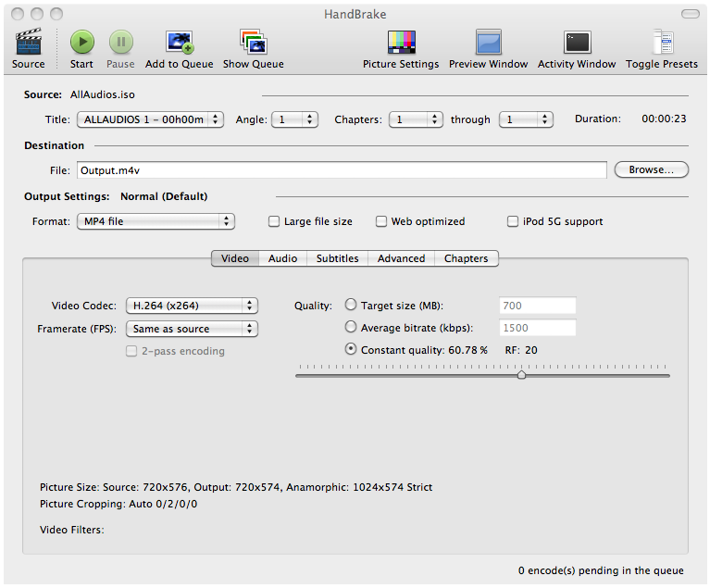Enable the Web optimized checkbox
This screenshot has width=710, height=588.
coord(381,221)
